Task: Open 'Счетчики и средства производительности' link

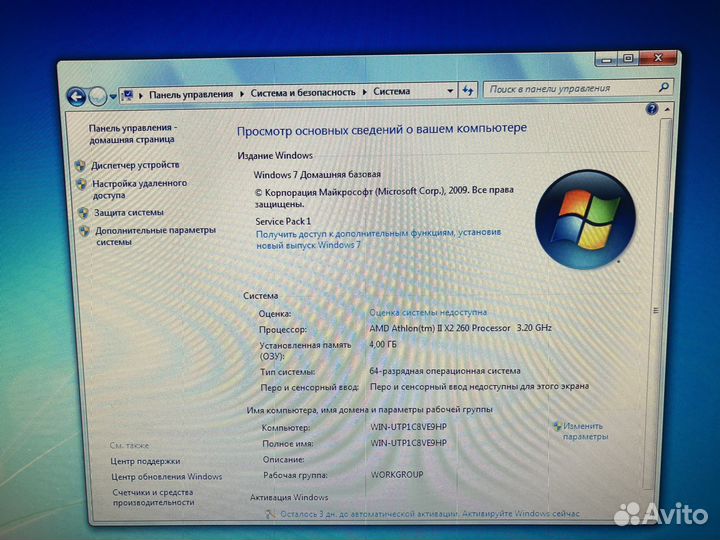Action: 153,497
